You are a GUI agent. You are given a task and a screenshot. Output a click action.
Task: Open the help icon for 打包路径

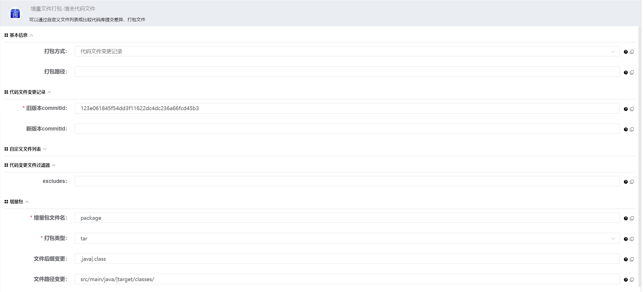[x=626, y=73]
